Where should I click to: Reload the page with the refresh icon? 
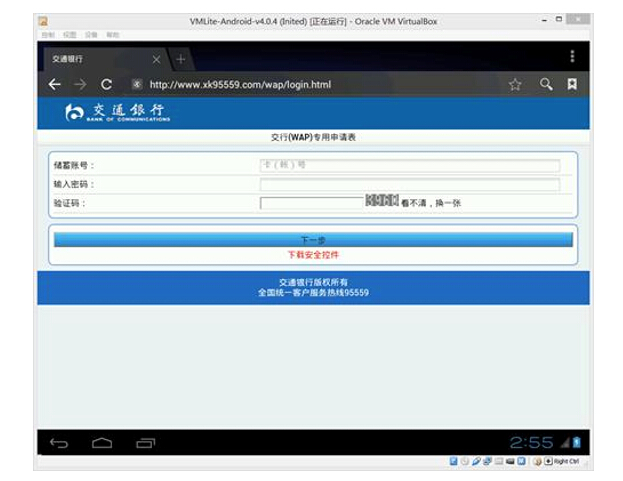[106, 84]
